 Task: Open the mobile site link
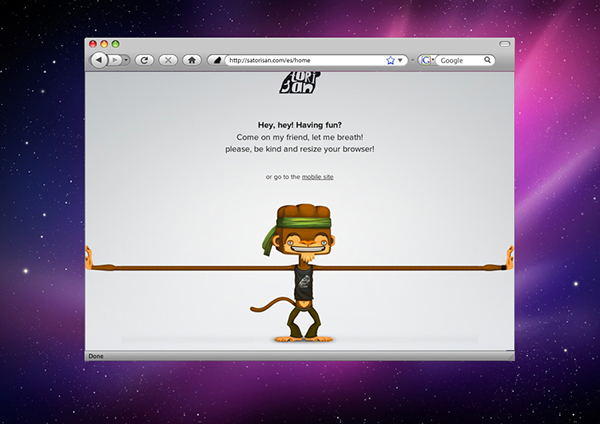tap(318, 177)
